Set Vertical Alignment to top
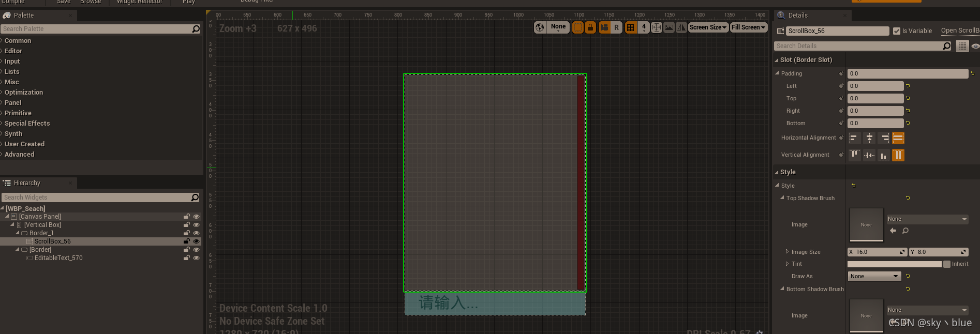The image size is (980, 334). pyautogui.click(x=855, y=155)
